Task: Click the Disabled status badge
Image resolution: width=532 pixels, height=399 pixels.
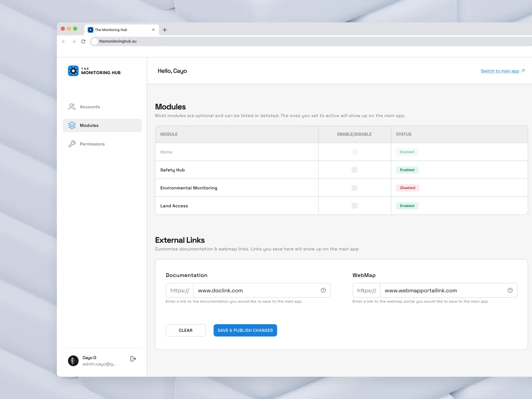Action: pyautogui.click(x=408, y=188)
